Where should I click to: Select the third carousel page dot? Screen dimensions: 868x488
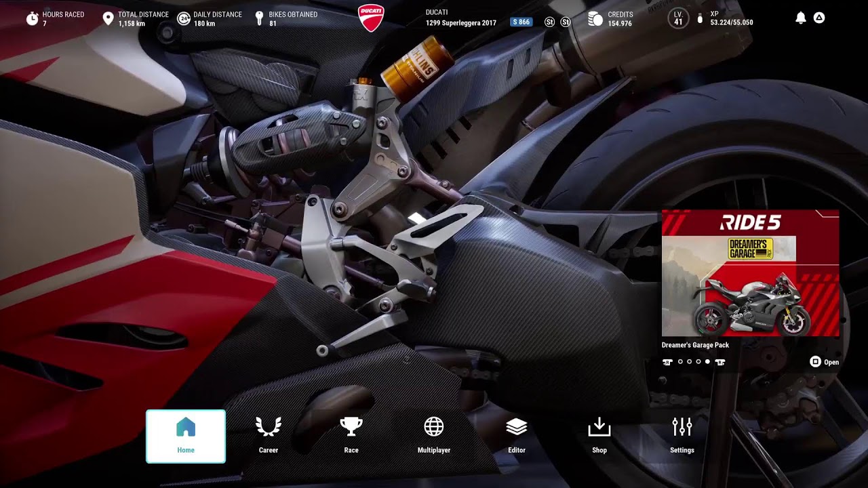point(698,362)
